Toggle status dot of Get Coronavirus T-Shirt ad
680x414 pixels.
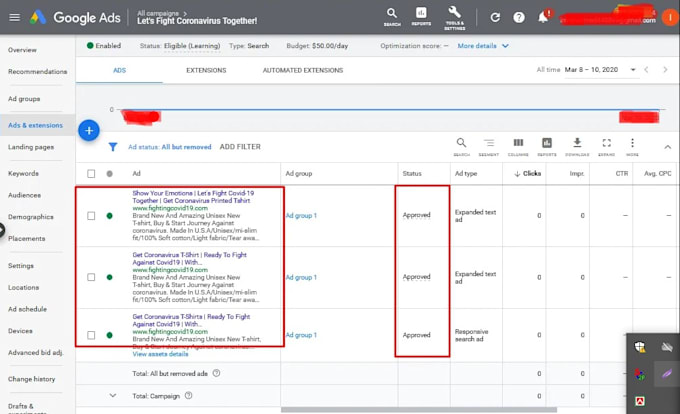[109, 277]
